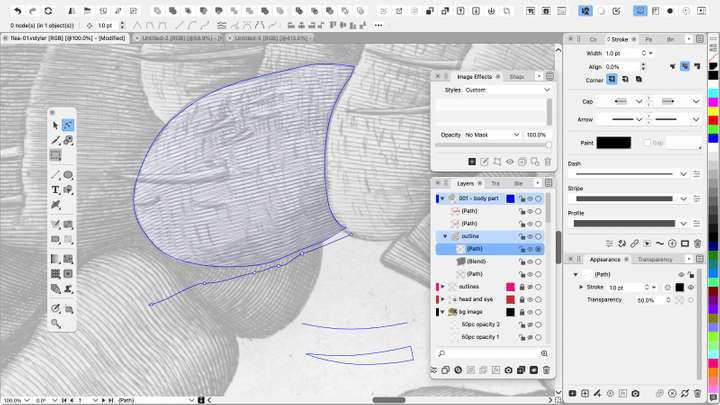Click the trash icon in Stroke panel footer

pyautogui.click(x=697, y=243)
